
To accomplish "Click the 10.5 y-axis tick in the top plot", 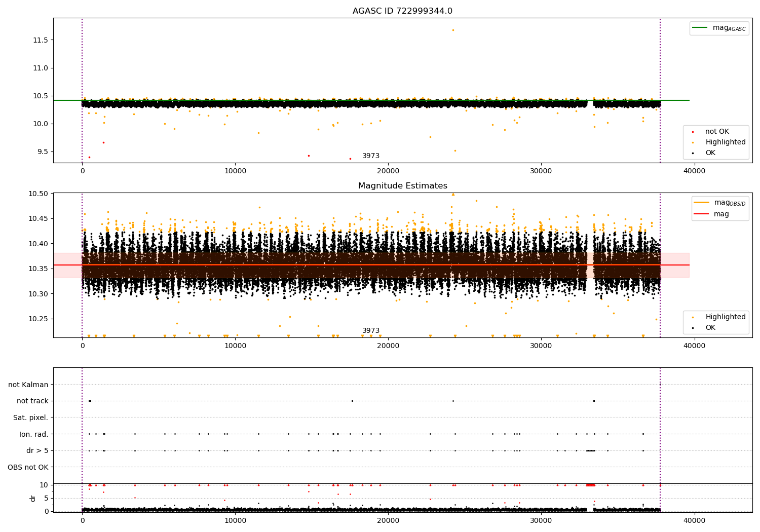I will pos(41,96).
